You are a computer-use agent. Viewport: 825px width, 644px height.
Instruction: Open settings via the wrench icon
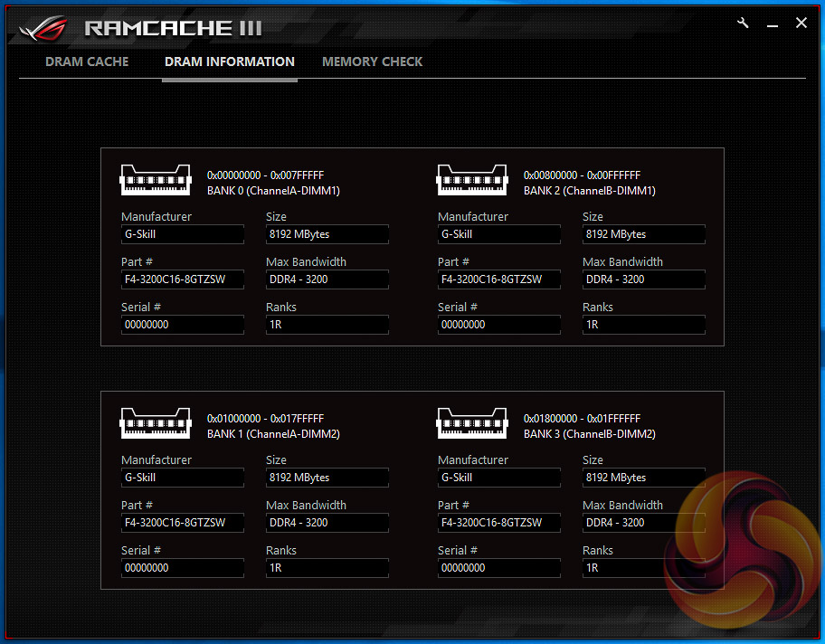(x=743, y=24)
